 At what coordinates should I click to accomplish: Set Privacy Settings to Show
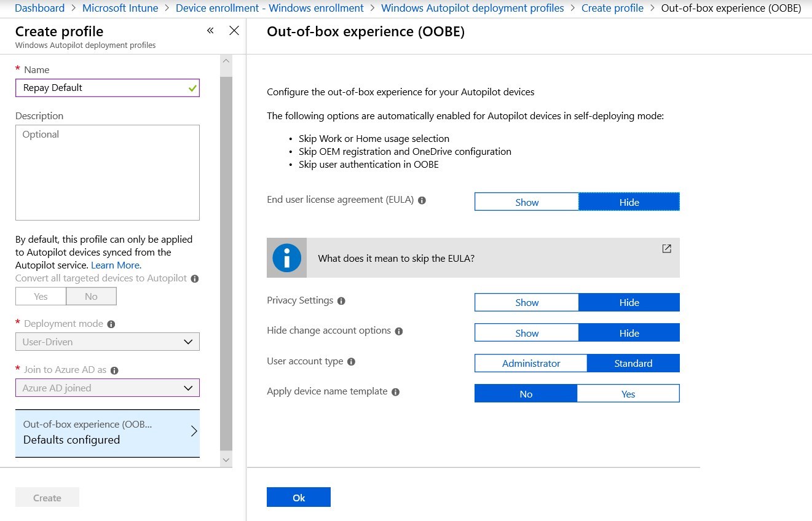click(x=527, y=302)
